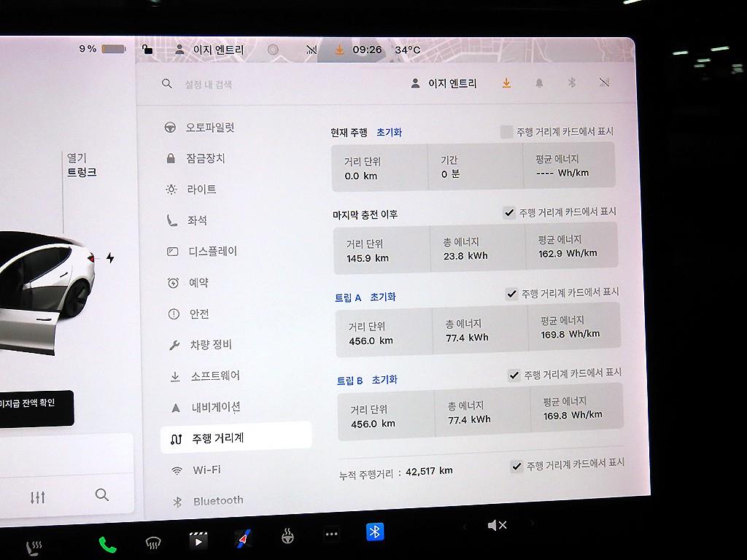Enable 현재 주행 display on odometer card
This screenshot has width=747, height=560.
point(506,132)
